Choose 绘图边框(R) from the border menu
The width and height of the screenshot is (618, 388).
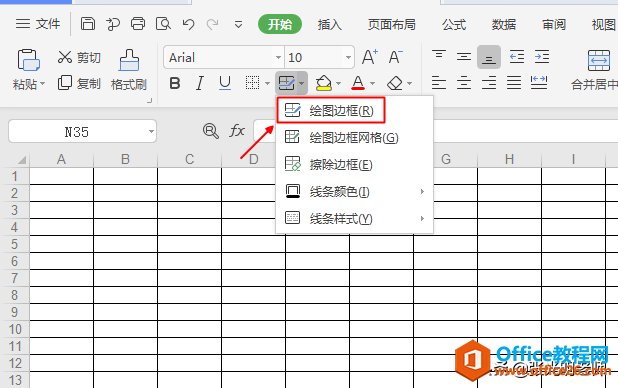pyautogui.click(x=331, y=110)
